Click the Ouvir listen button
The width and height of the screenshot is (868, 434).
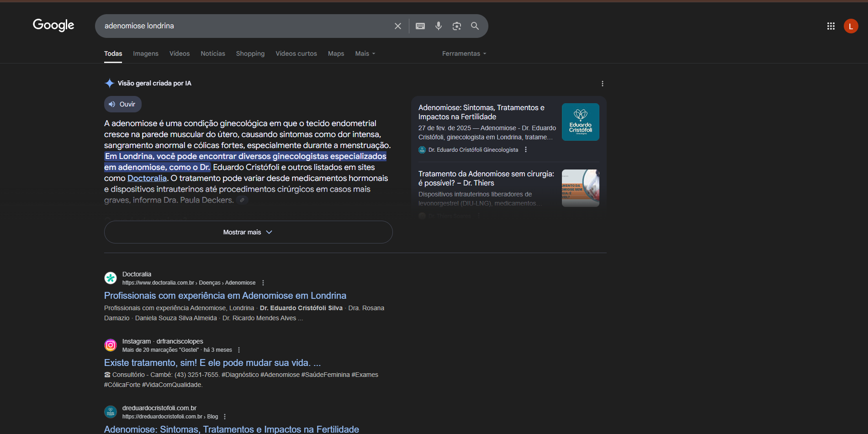[123, 104]
